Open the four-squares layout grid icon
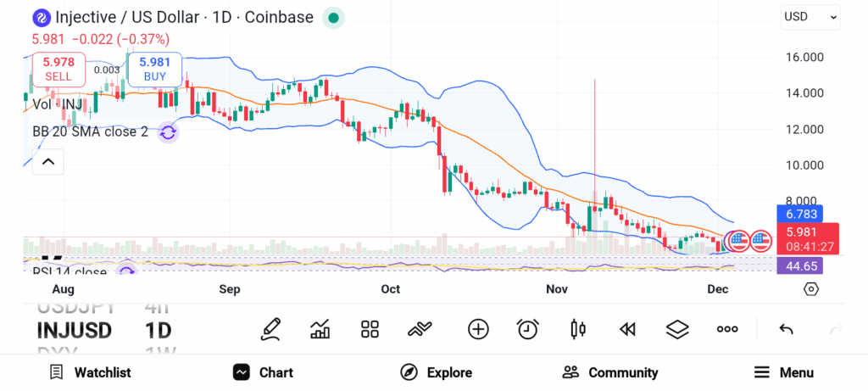The image size is (868, 391). tap(370, 329)
